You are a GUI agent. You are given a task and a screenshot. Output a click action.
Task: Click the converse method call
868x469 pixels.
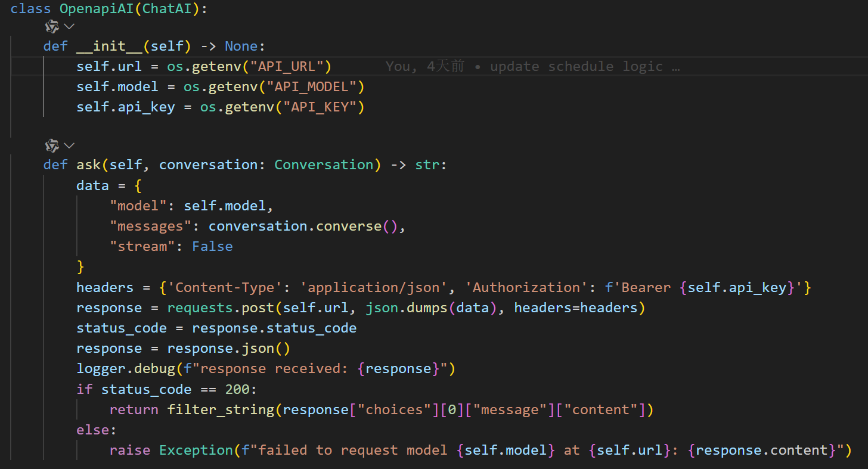(x=349, y=226)
